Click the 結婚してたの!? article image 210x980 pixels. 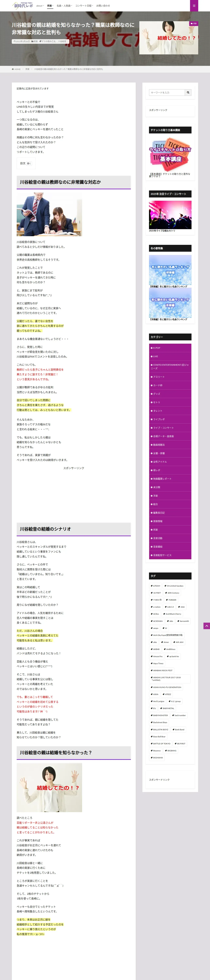[x=49, y=787]
